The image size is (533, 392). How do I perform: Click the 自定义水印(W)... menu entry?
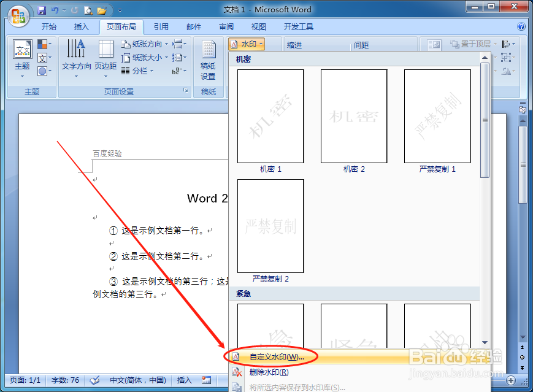(359, 356)
